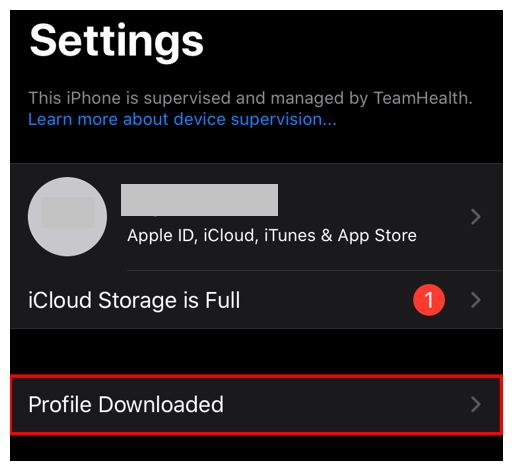Open the Learn more about device supervision link

point(182,119)
